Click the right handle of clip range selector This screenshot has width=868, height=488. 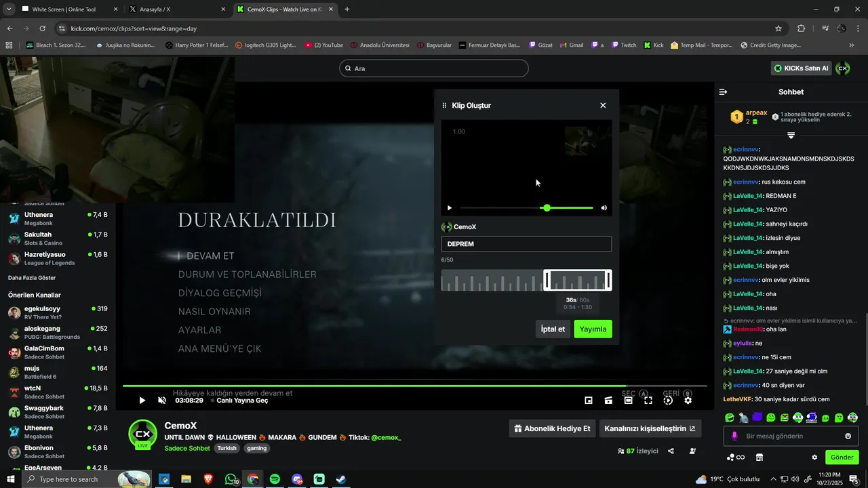point(608,280)
